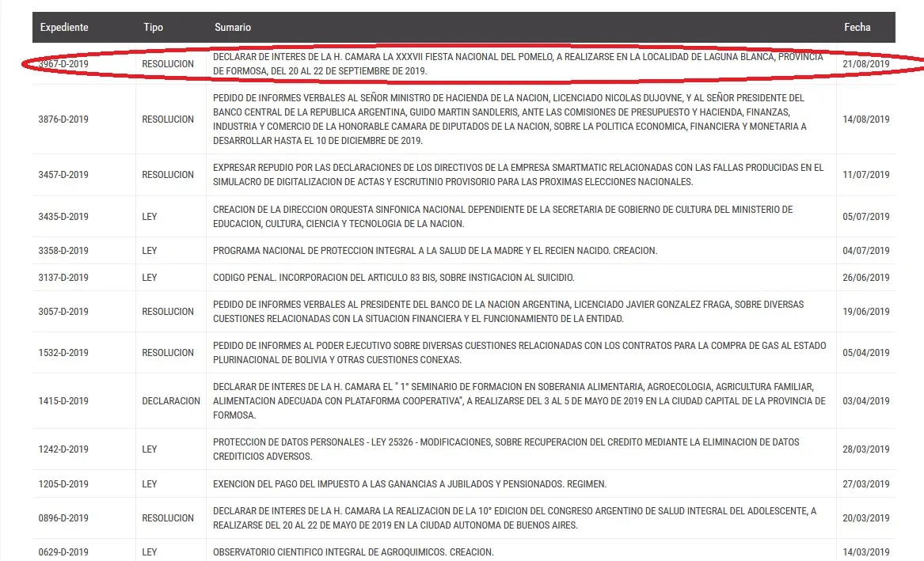The width and height of the screenshot is (924, 561).
Task: Click the Smartmatic repudio summary
Action: coord(518,174)
